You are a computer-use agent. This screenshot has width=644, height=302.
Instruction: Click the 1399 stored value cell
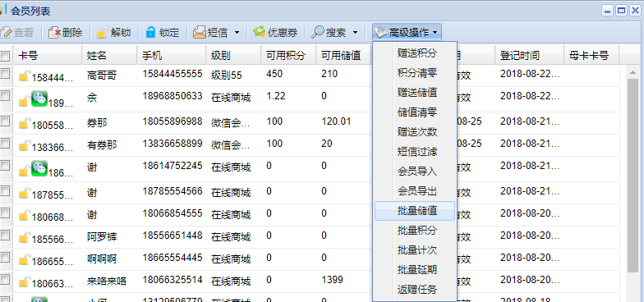332,280
